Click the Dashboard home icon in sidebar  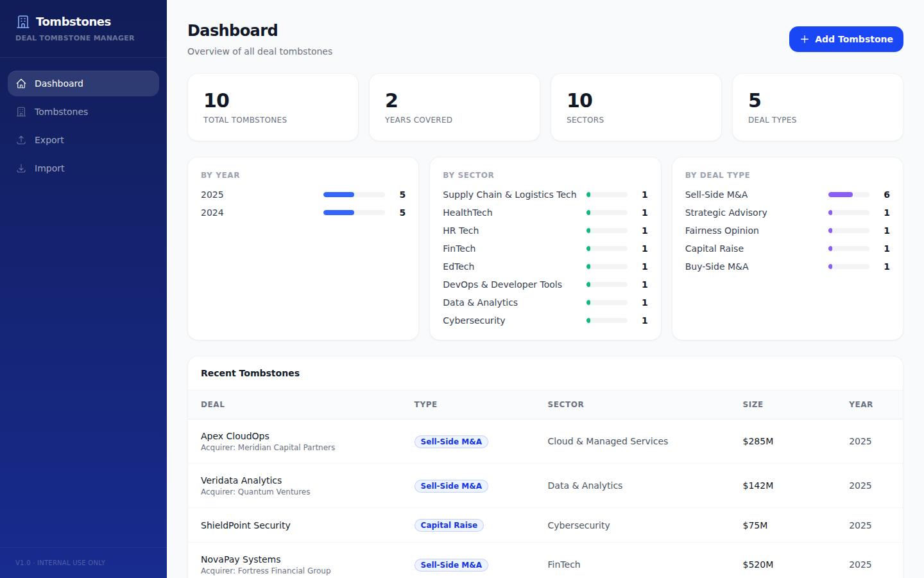click(x=21, y=83)
